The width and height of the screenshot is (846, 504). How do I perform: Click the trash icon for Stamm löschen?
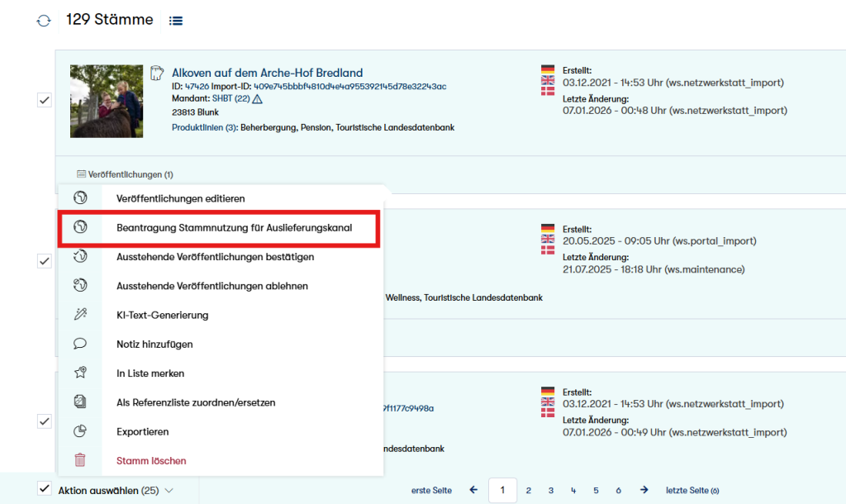[x=80, y=460]
